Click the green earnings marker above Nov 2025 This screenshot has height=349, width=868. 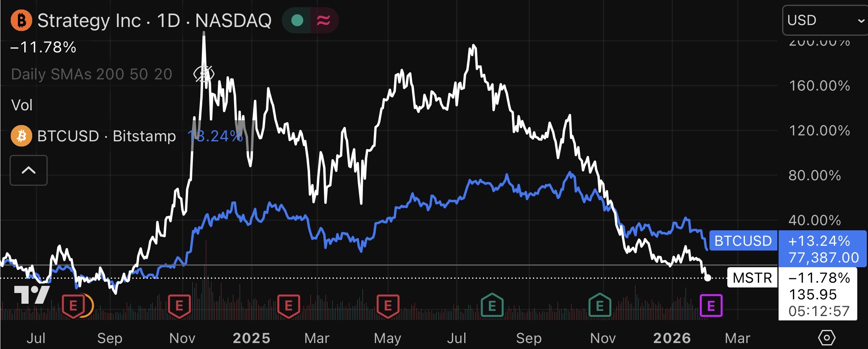(600, 305)
